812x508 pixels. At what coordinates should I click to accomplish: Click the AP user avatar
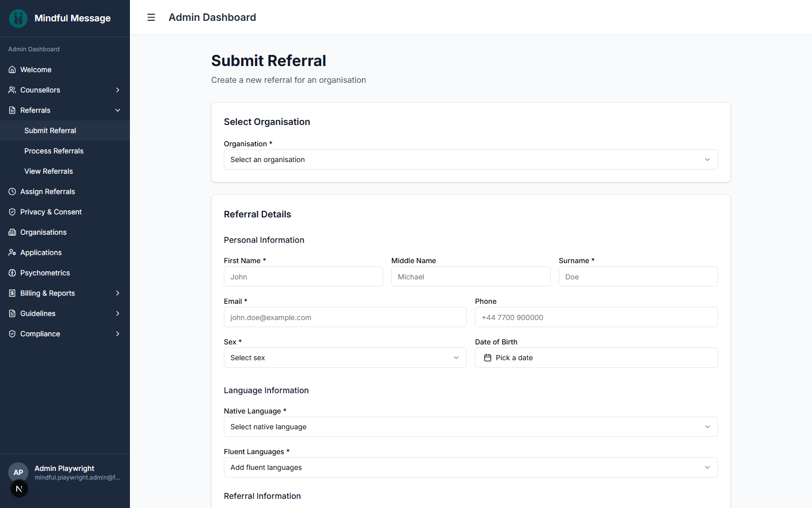tap(18, 472)
